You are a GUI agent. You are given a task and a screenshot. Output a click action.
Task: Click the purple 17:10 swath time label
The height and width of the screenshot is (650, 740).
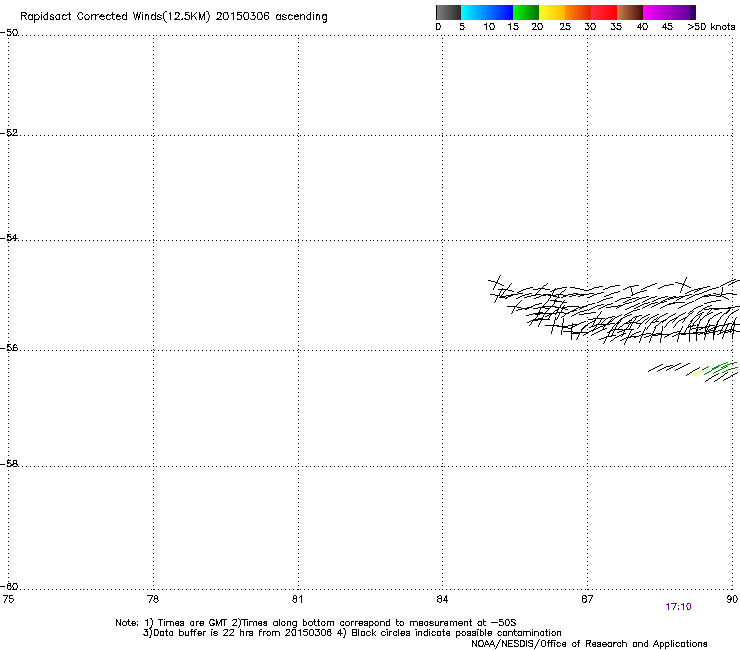(678, 607)
